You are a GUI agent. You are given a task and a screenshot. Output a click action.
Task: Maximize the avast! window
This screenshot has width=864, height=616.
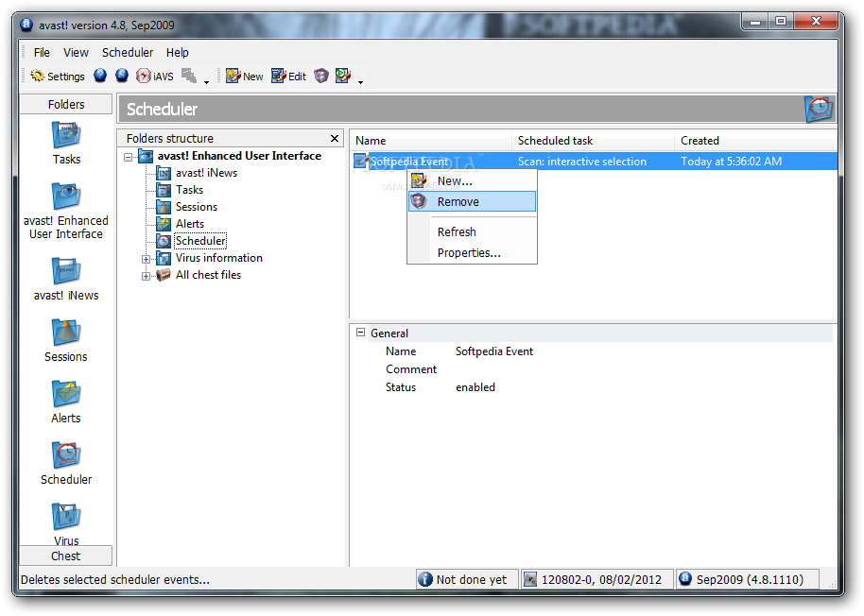(780, 22)
